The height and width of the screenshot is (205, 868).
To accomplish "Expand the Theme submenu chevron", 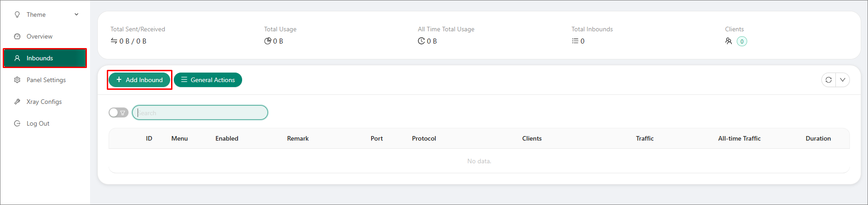I will tap(76, 15).
